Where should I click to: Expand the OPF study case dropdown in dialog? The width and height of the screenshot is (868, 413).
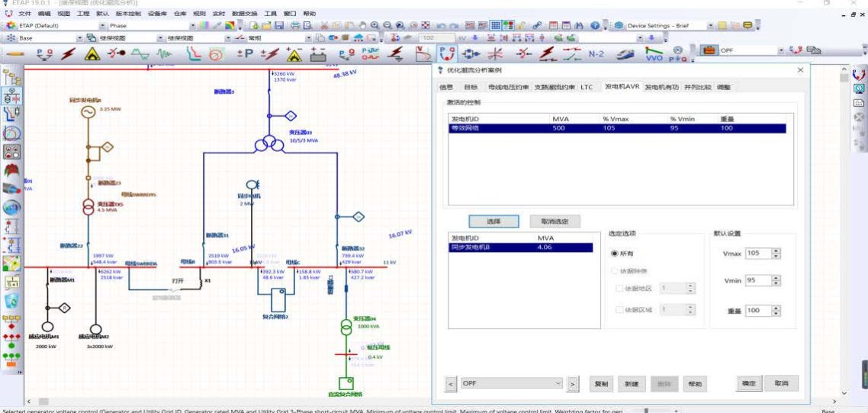[558, 383]
